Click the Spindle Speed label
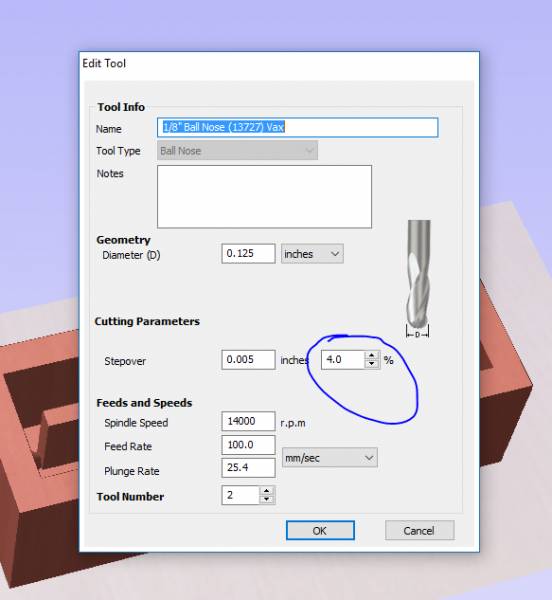552x600 pixels. pos(136,423)
